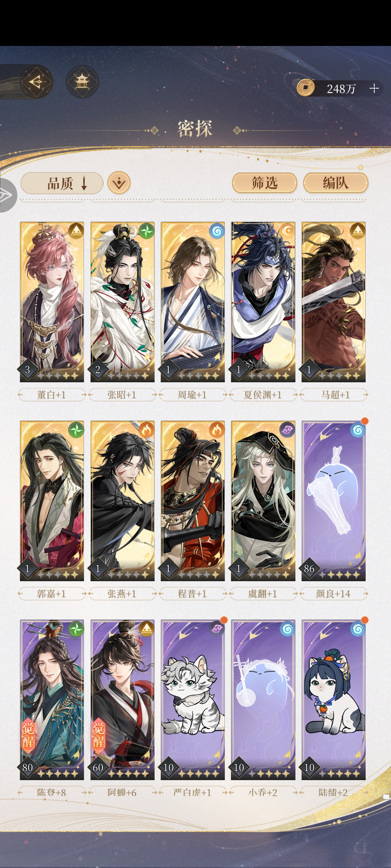Tap the 张昭+1 name label
This screenshot has width=391, height=868.
122,395
